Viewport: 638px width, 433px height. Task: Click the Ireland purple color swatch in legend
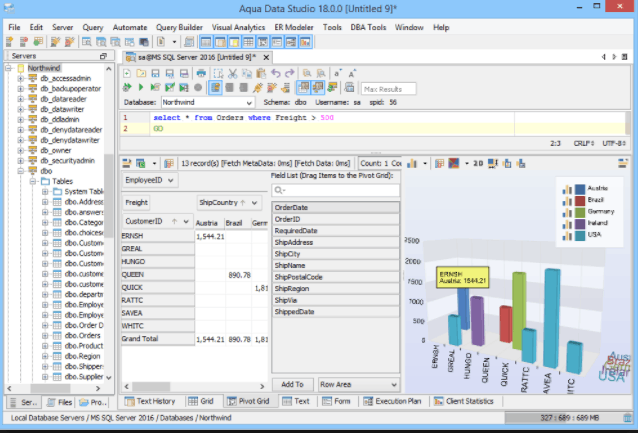click(x=580, y=223)
